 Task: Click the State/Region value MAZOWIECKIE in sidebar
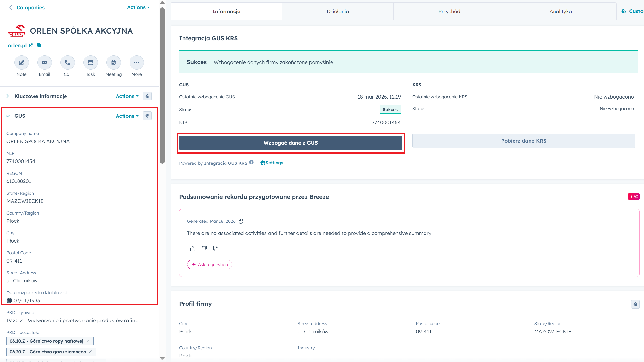coord(25,201)
